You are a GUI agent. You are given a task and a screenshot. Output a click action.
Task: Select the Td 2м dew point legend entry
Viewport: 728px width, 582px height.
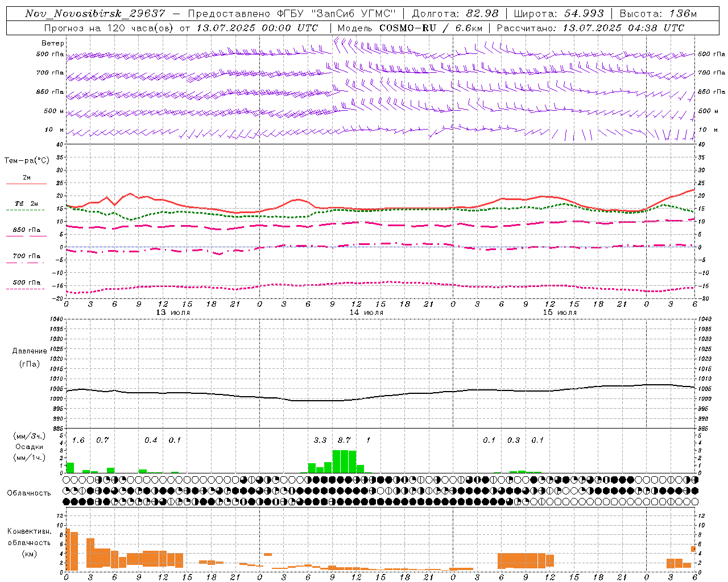[26, 203]
